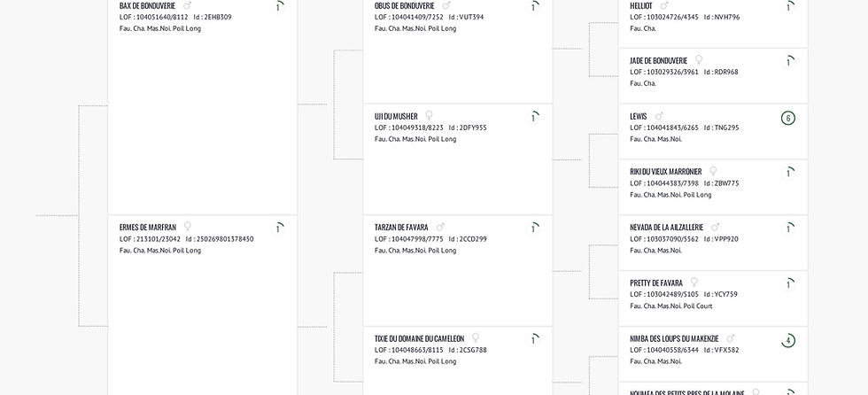This screenshot has height=395, width=868.
Task: Click the female symbol beside Tixie du Domaine du Cameleon
Action: click(476, 337)
